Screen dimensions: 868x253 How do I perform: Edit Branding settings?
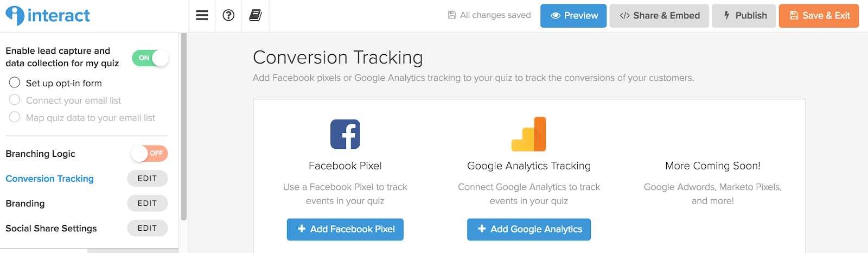point(147,204)
